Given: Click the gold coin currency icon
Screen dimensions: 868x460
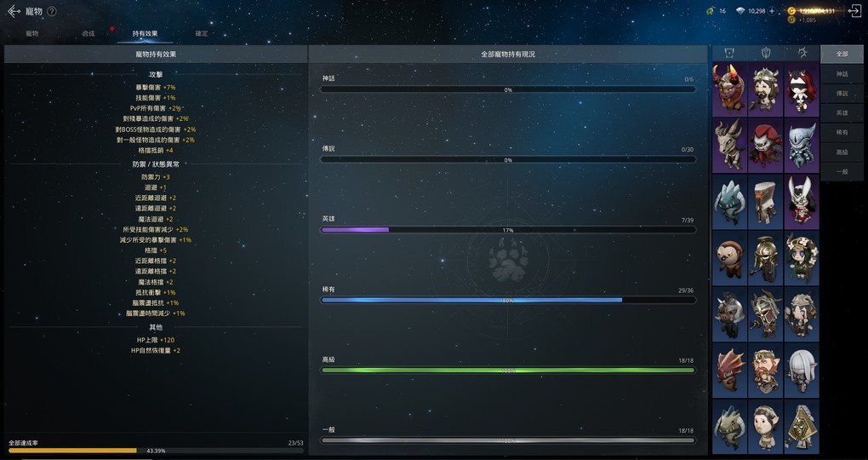Looking at the screenshot, I should pyautogui.click(x=791, y=11).
